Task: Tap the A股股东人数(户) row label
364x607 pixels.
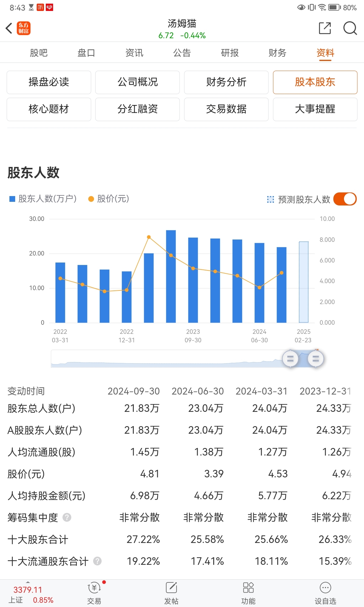Action: pyautogui.click(x=45, y=430)
